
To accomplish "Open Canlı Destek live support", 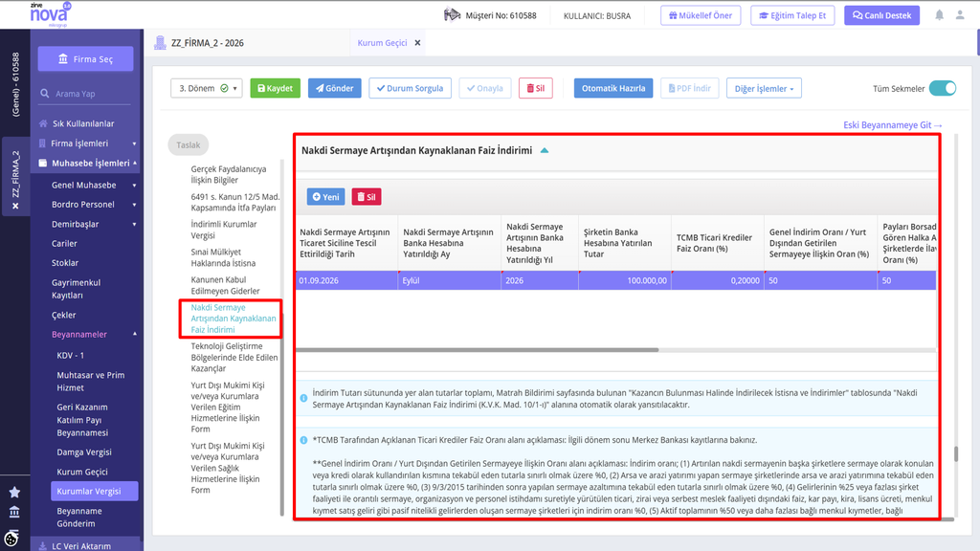I will [x=881, y=15].
